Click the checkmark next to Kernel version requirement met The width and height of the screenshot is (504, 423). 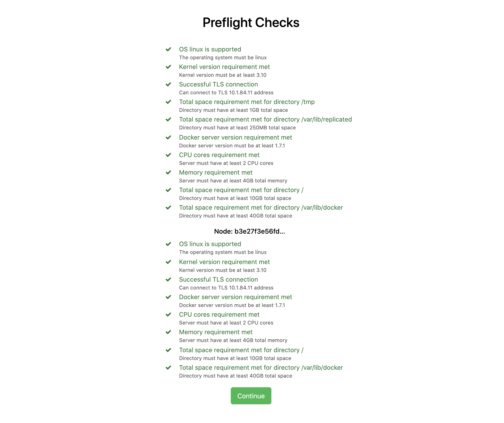coord(168,67)
